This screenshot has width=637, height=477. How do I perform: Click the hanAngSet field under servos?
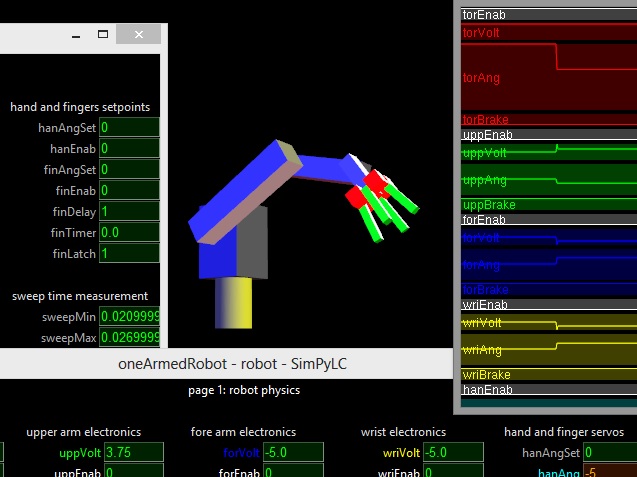[x=610, y=452]
